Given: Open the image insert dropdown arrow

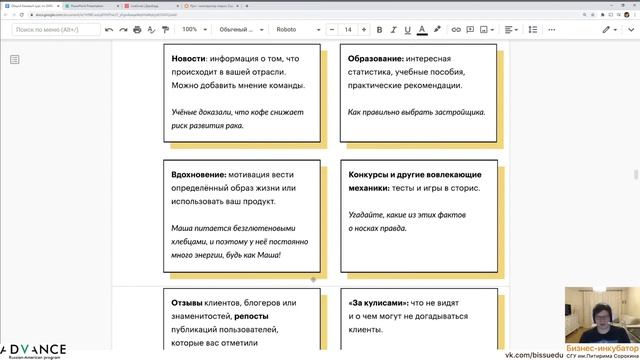Looking at the screenshot, I should [x=492, y=30].
